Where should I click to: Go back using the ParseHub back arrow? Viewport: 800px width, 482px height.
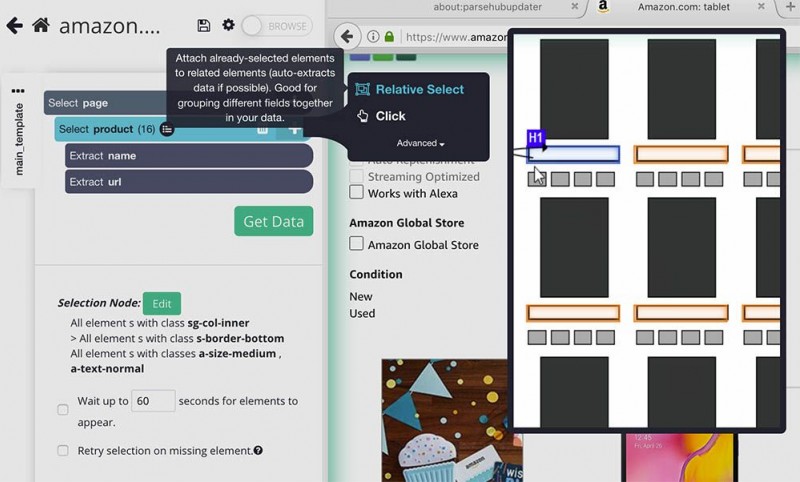click(x=15, y=25)
